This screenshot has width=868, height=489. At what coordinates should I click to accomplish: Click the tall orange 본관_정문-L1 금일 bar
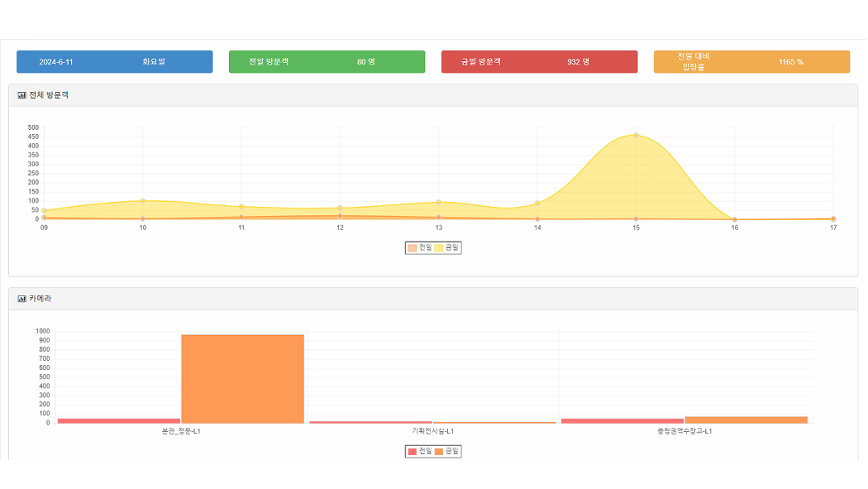[243, 379]
